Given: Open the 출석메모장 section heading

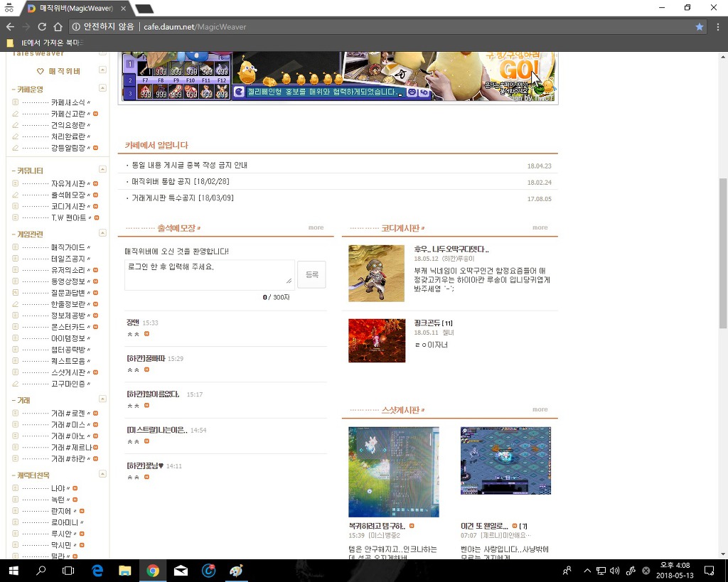Looking at the screenshot, I should pos(176,228).
